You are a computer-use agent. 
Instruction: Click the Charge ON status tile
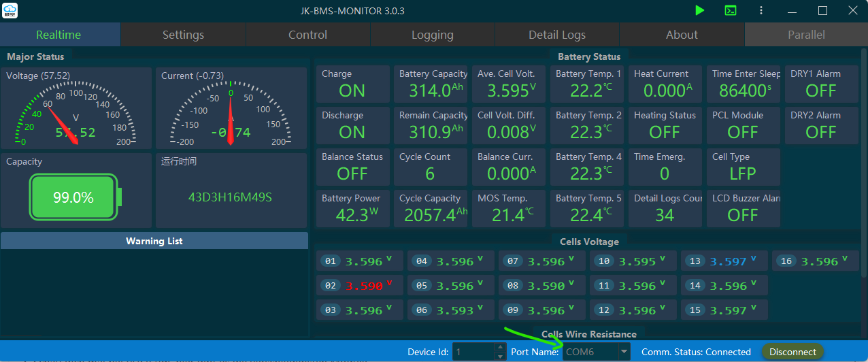tap(353, 84)
